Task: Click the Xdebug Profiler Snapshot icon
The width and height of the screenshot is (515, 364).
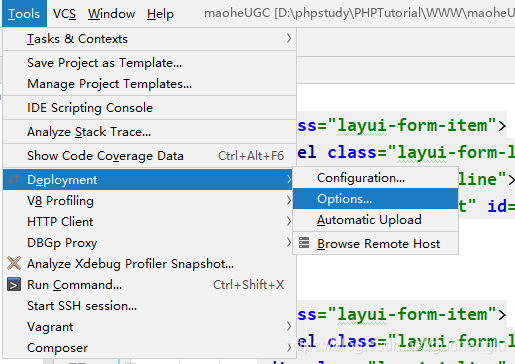Action: coord(14,263)
